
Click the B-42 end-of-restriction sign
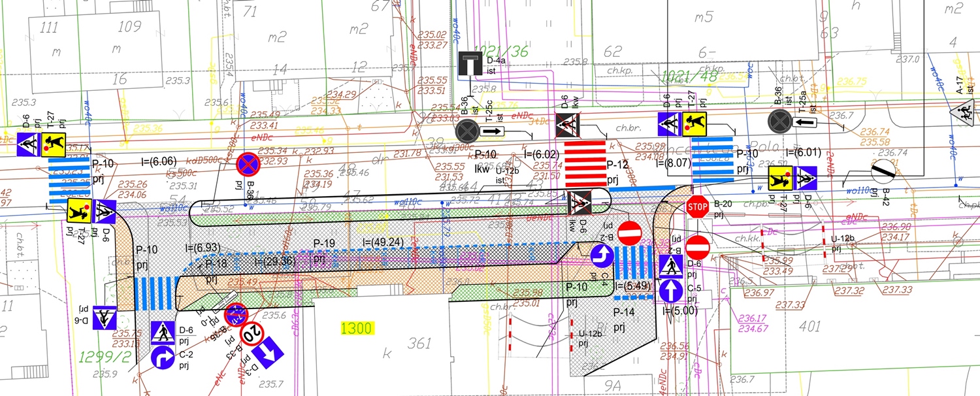882,171
